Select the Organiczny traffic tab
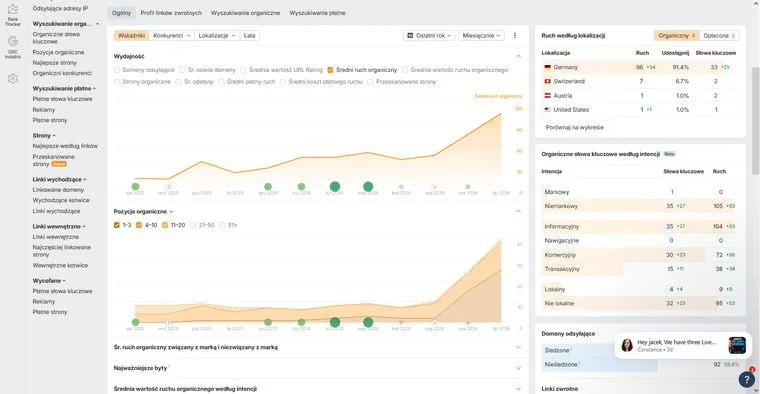Viewport: 760px width, 394px height. 677,35
